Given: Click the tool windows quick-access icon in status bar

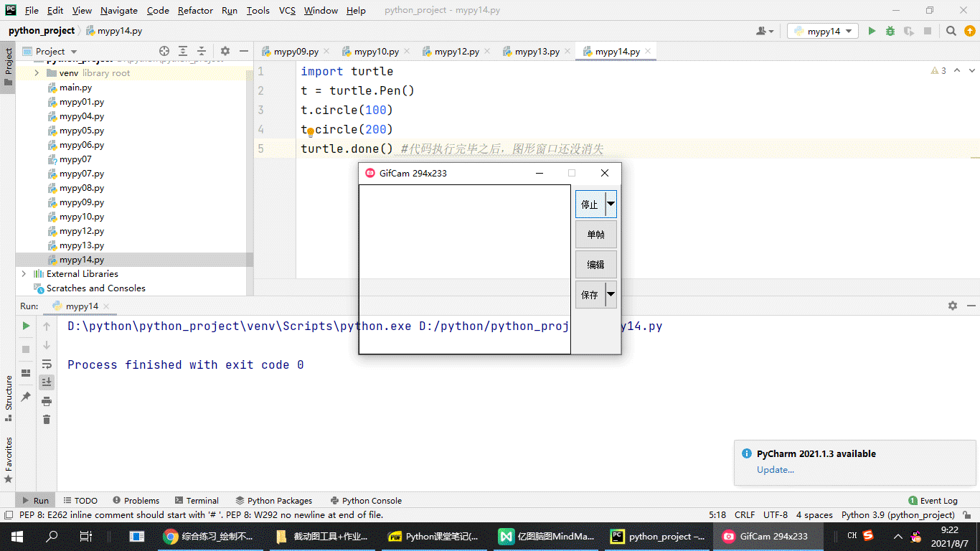Looking at the screenshot, I should pyautogui.click(x=7, y=514).
